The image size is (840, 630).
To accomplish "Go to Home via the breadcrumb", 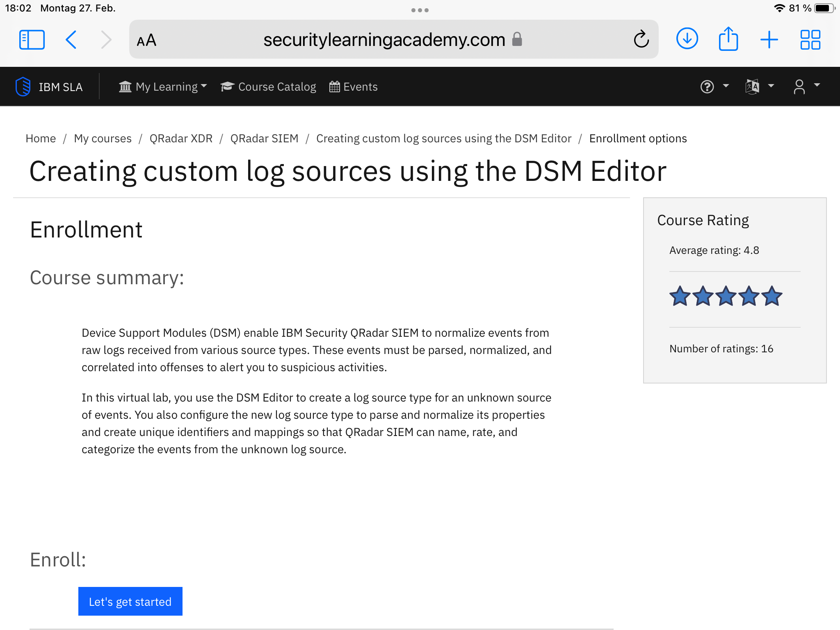I will pyautogui.click(x=41, y=138).
